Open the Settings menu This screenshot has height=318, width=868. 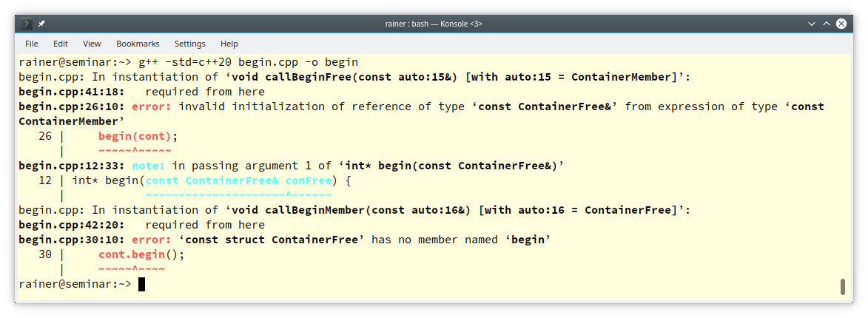(190, 44)
